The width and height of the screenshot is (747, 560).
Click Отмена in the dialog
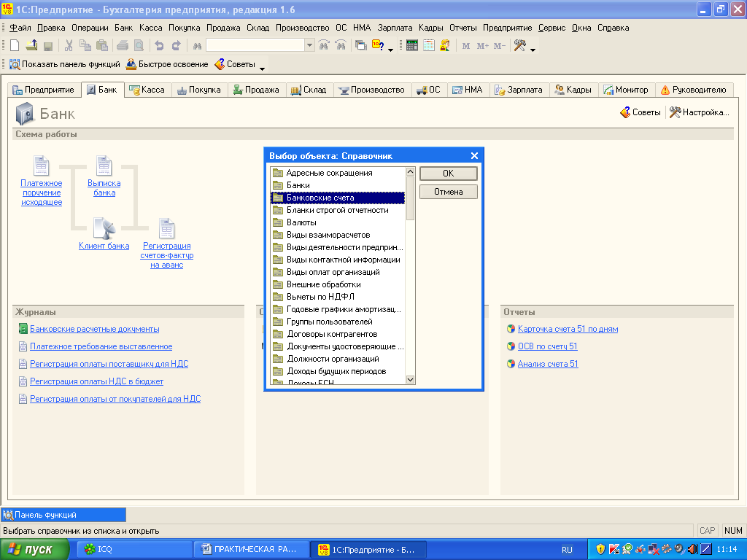coord(449,192)
